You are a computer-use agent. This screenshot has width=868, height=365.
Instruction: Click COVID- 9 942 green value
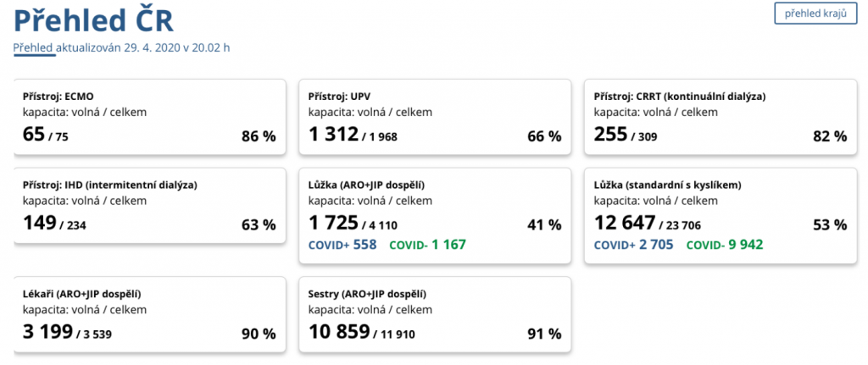pos(725,245)
